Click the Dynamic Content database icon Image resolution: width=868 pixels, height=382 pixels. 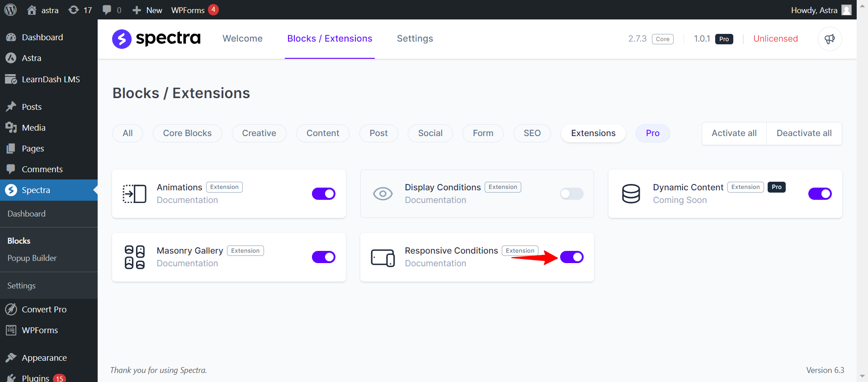coord(631,194)
